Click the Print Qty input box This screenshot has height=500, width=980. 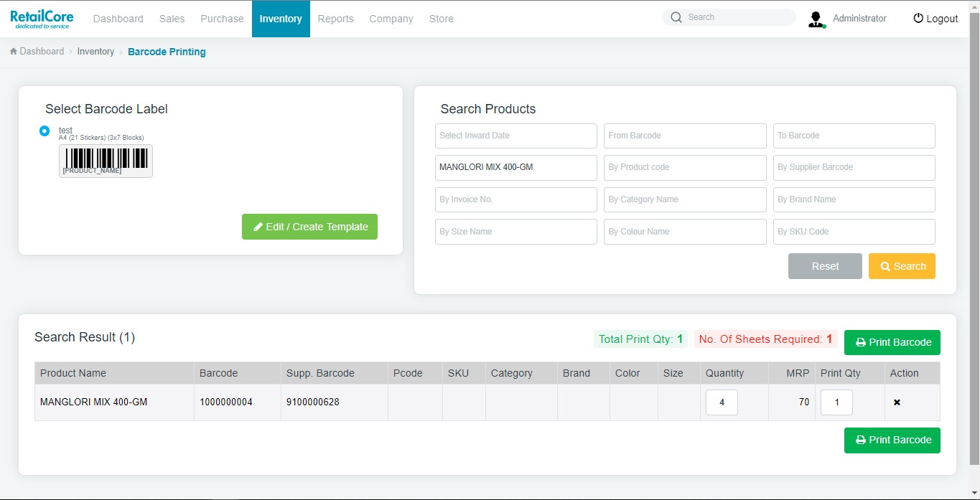tap(836, 402)
